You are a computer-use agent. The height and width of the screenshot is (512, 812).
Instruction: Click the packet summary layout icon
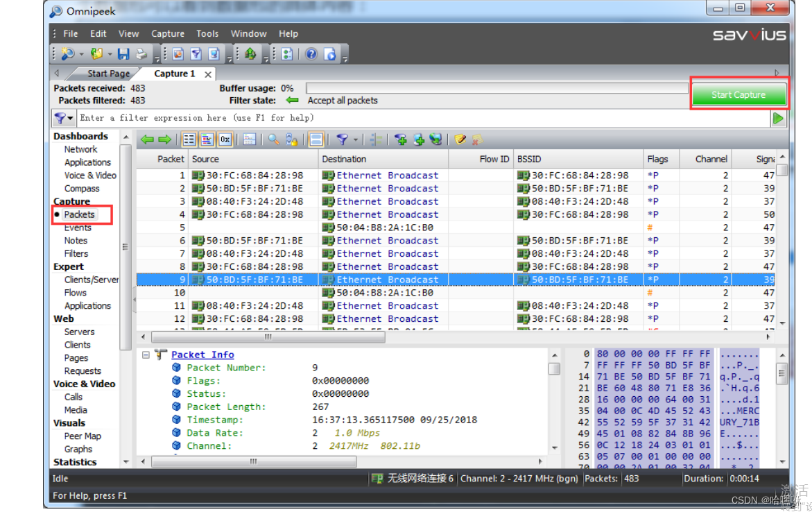point(250,139)
